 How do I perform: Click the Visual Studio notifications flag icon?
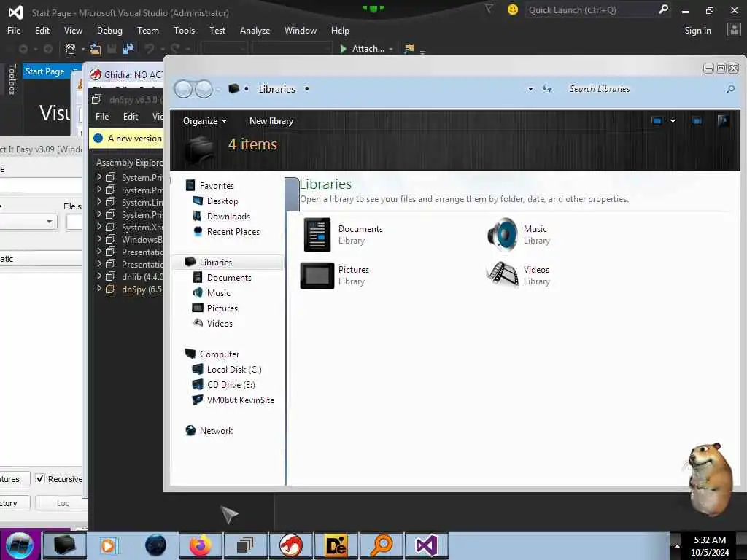point(489,9)
